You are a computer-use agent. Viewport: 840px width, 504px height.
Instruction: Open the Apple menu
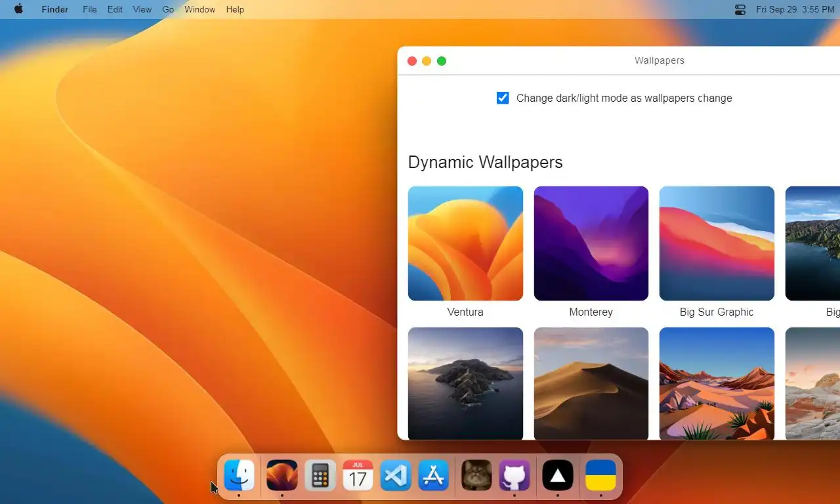[x=18, y=9]
